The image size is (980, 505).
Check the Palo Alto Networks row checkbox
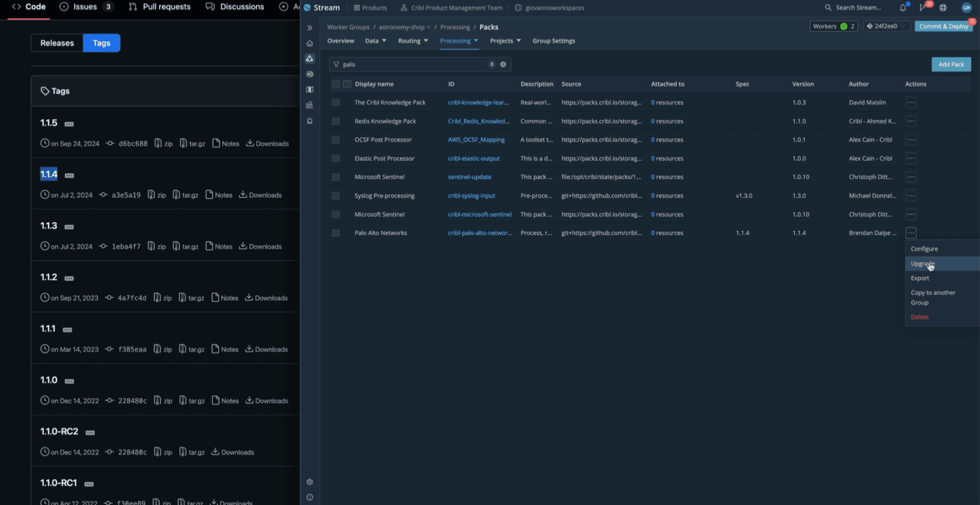pos(336,233)
